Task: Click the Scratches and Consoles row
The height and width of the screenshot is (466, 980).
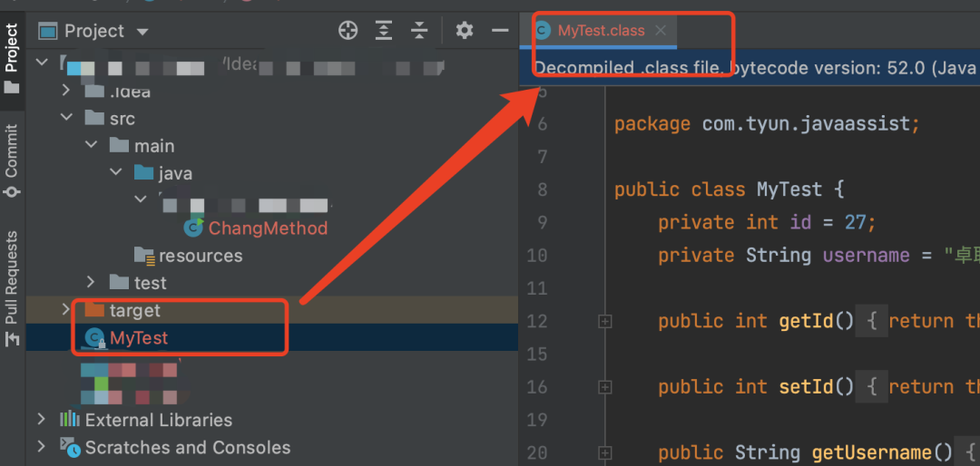Action: tap(272, 447)
